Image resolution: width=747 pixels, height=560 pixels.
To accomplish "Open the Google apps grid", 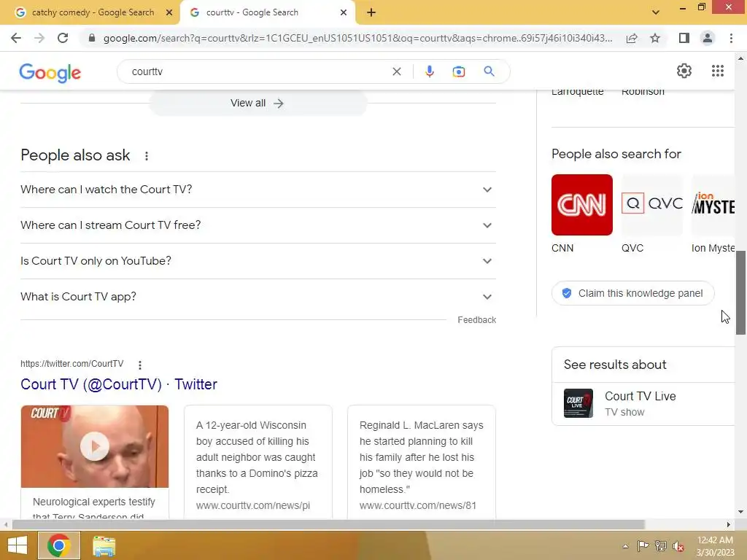I will coord(718,71).
